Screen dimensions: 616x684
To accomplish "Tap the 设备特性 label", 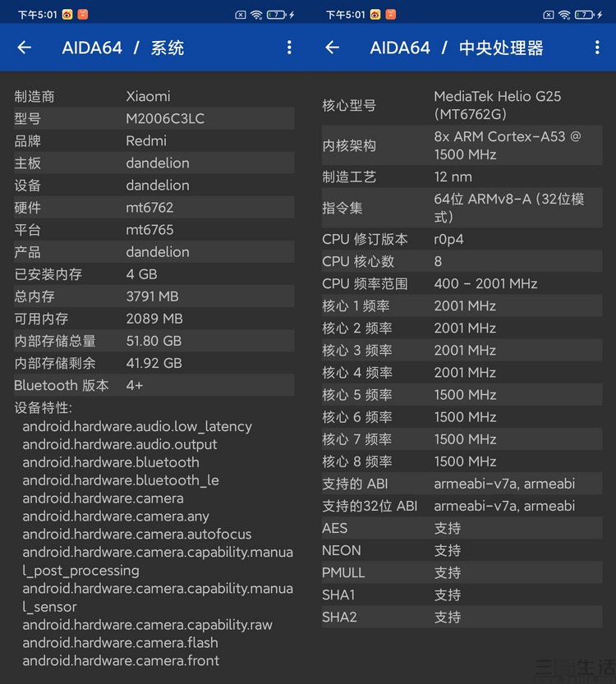I will (x=44, y=407).
